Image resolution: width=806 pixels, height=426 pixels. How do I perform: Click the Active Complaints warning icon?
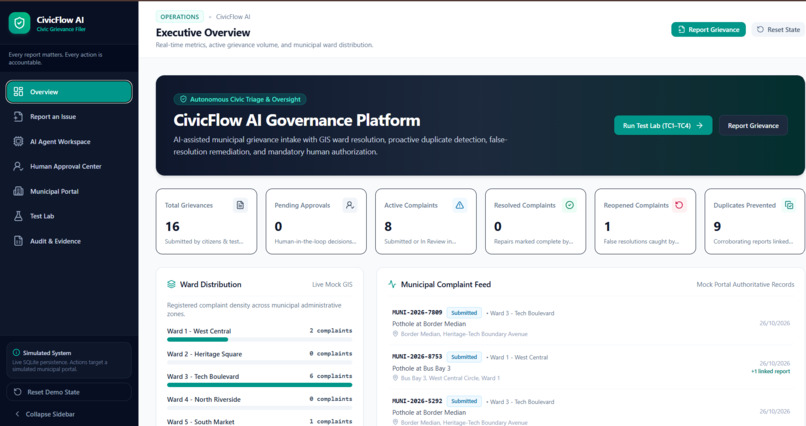[x=460, y=205]
